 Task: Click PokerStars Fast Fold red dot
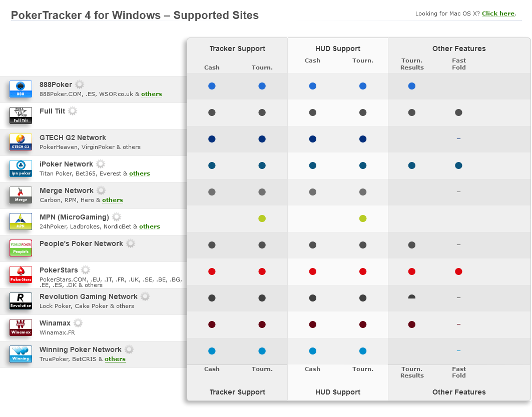[x=458, y=271]
